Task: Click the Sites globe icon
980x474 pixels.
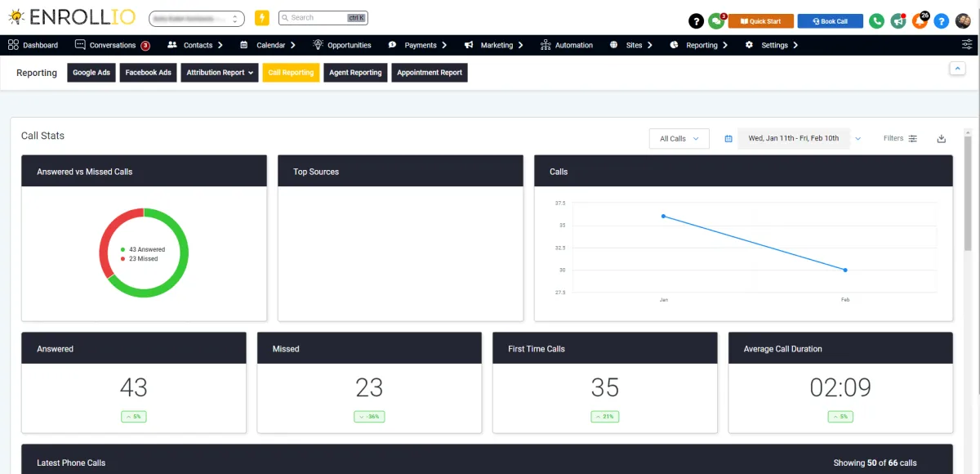Action: point(613,45)
